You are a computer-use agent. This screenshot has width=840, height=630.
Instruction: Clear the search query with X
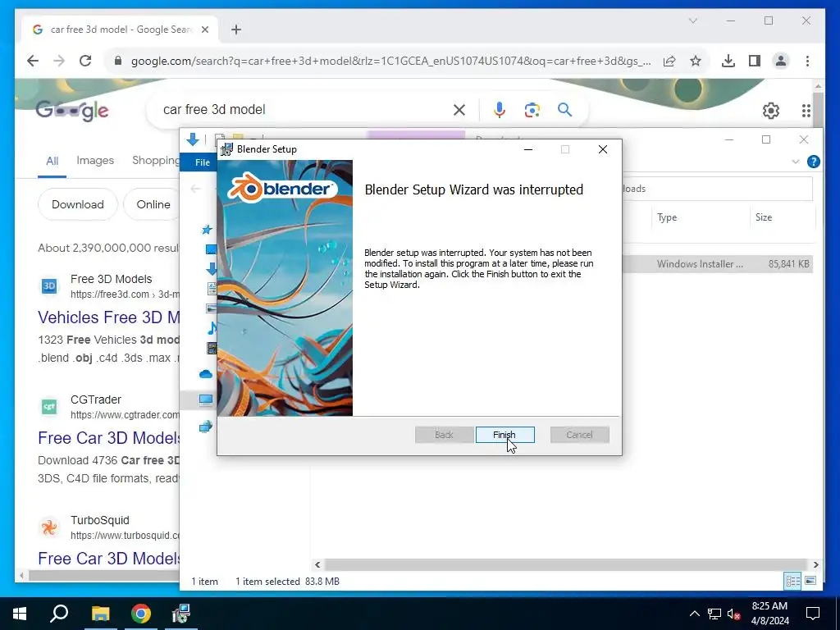pyautogui.click(x=459, y=110)
